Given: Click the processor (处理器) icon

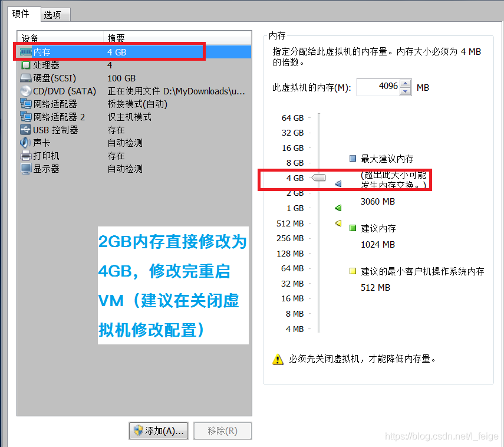Looking at the screenshot, I should (26, 65).
